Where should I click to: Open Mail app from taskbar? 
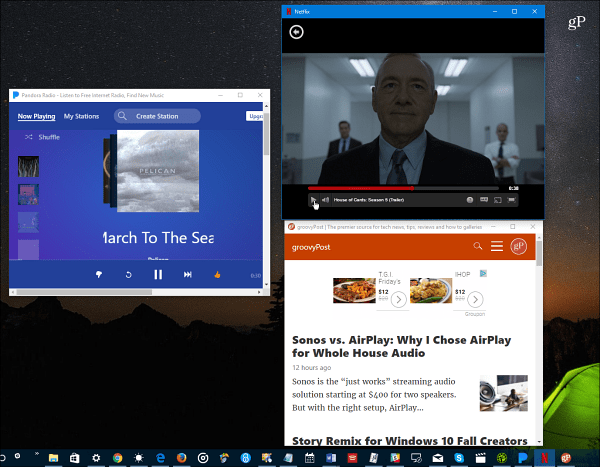click(x=438, y=457)
